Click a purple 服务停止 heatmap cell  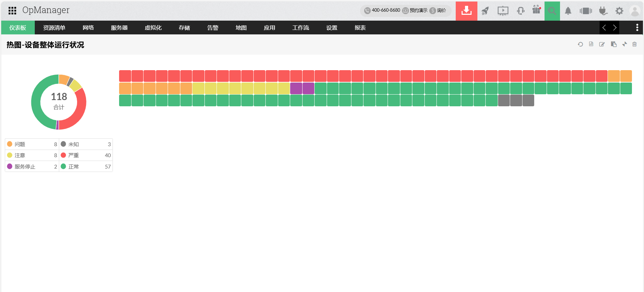[296, 88]
